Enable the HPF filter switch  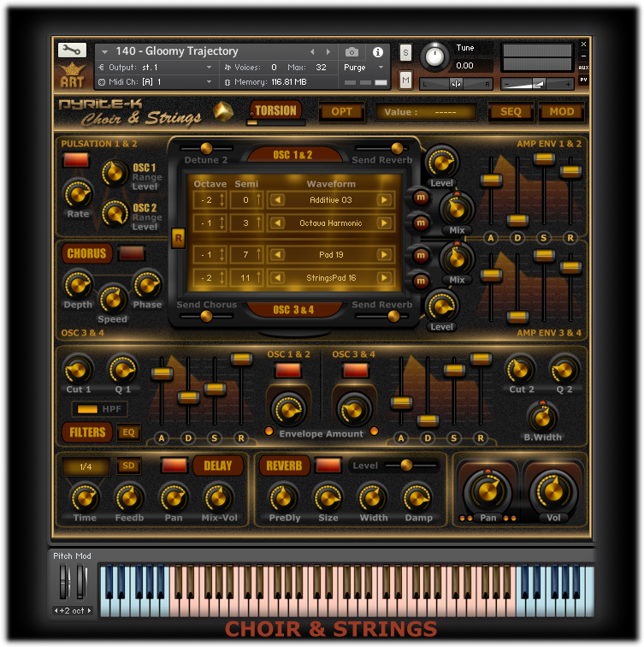coord(87,409)
